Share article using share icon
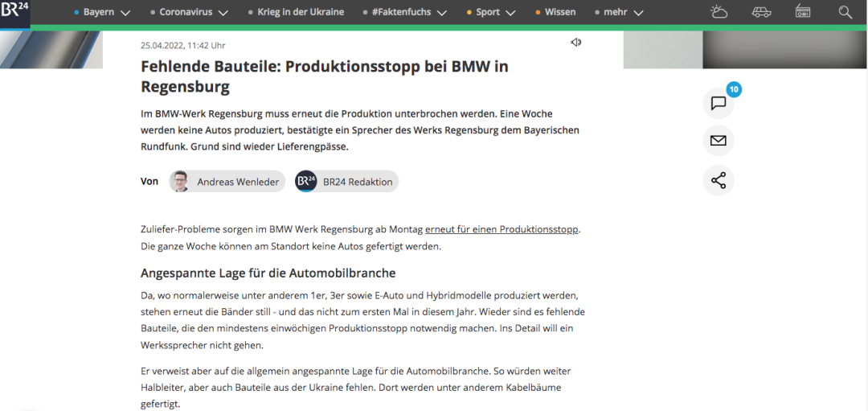Image resolution: width=868 pixels, height=411 pixels. pos(719,181)
